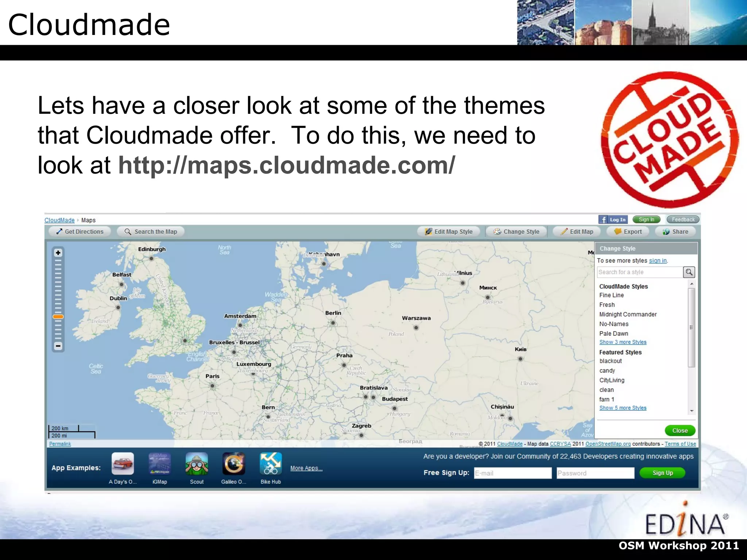
Task: Open A Day's O... app icon
Action: pyautogui.click(x=123, y=464)
